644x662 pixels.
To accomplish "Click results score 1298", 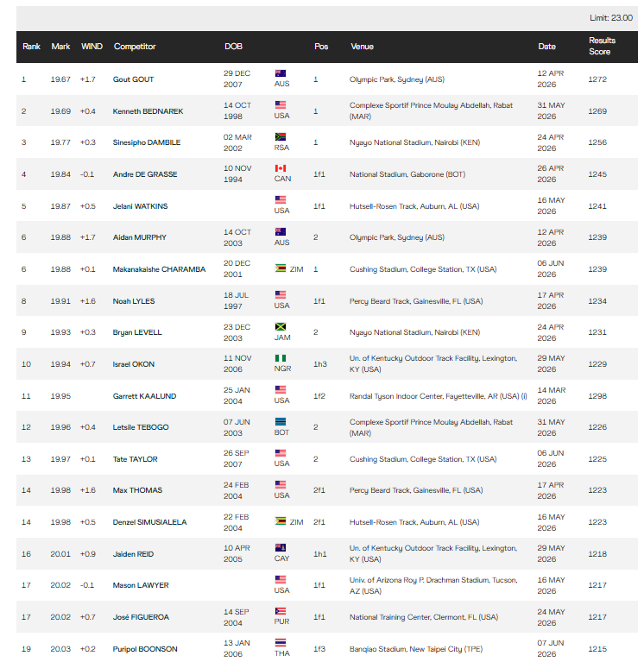I will [597, 396].
